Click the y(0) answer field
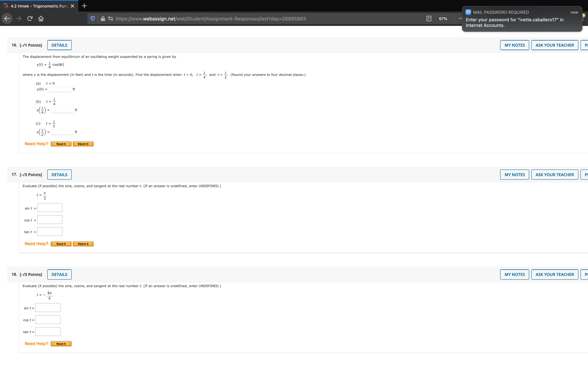Image resolution: width=588 pixels, height=367 pixels. click(60, 89)
